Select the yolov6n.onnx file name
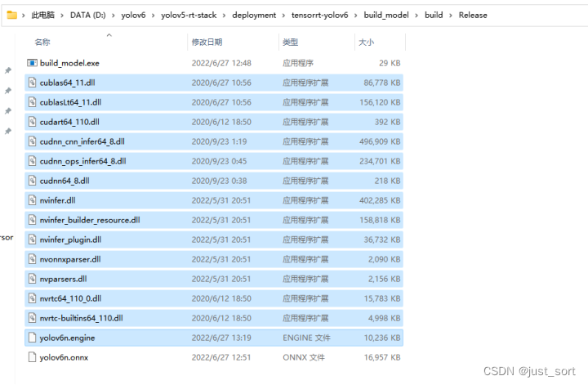Image resolution: width=588 pixels, height=385 pixels. (65, 357)
